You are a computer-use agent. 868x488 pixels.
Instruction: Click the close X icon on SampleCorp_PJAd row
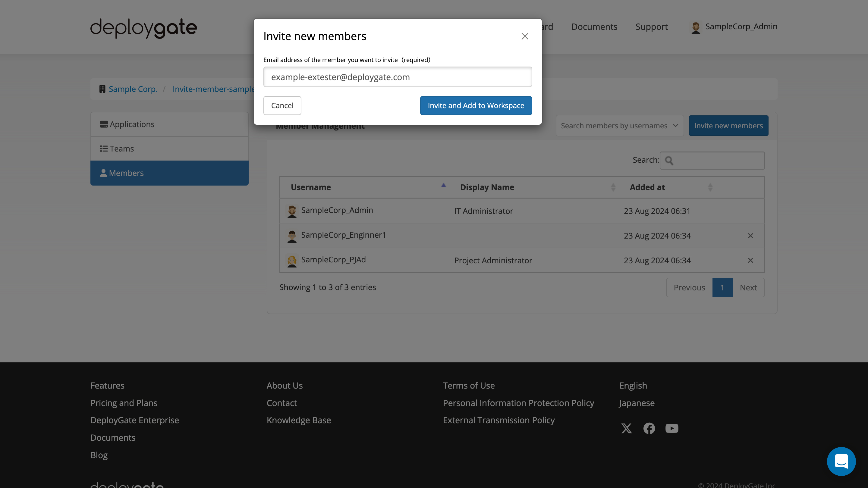pyautogui.click(x=750, y=260)
